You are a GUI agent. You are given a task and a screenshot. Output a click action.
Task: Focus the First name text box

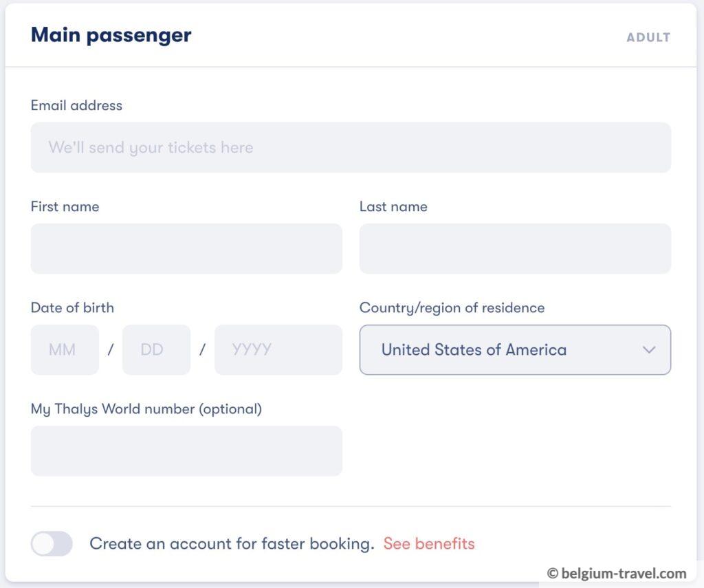(186, 248)
